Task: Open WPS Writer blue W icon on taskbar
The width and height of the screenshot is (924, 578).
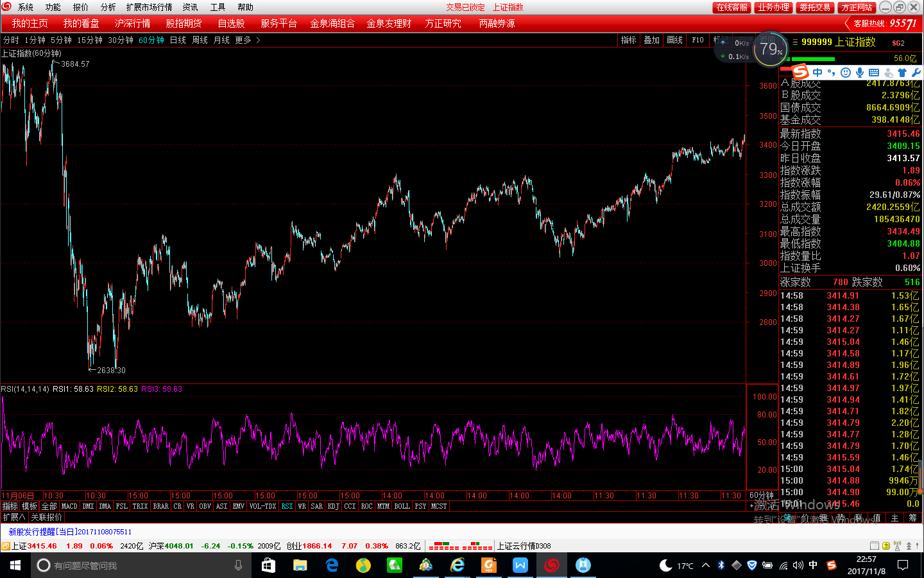Action: click(x=520, y=565)
